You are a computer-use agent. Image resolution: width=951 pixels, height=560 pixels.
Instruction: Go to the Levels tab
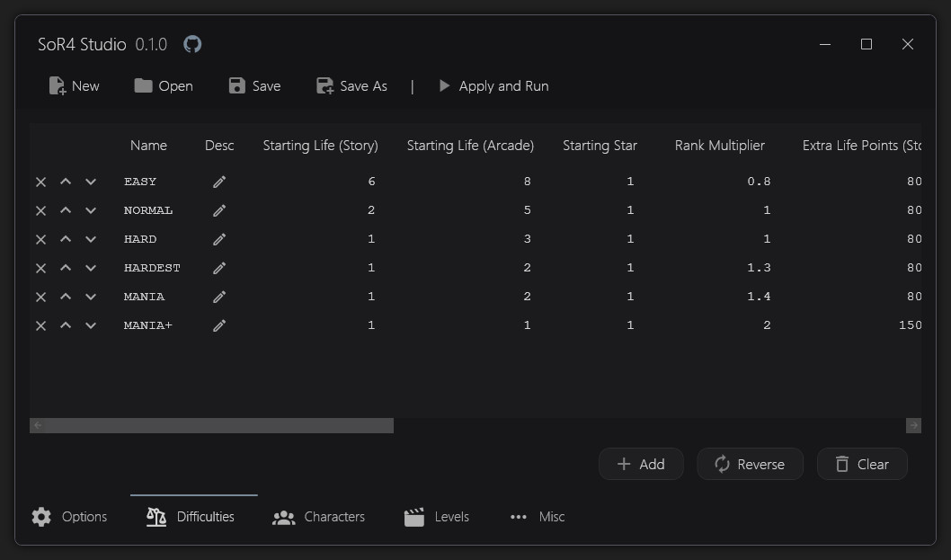click(437, 517)
